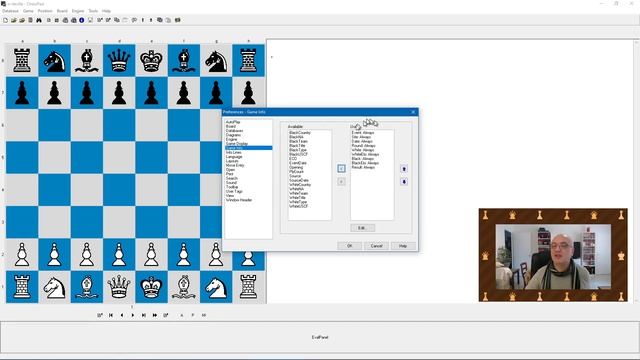Click the disabled right arrow transfer button
Image resolution: width=640 pixels, height=360 pixels.
(x=341, y=181)
